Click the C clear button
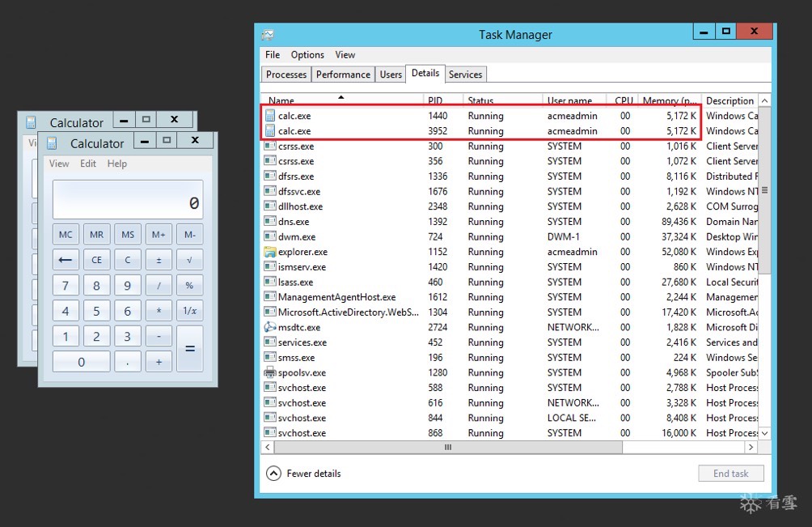812x527 pixels. [x=128, y=260]
